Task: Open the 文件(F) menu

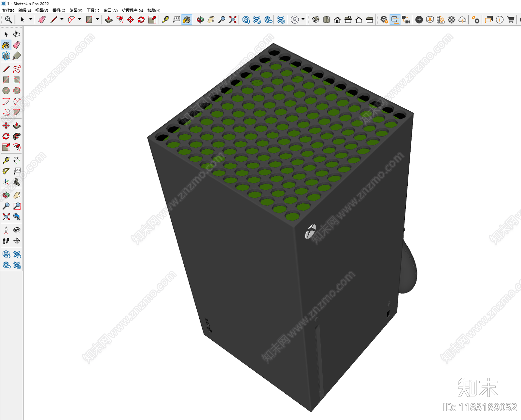Action: click(8, 10)
